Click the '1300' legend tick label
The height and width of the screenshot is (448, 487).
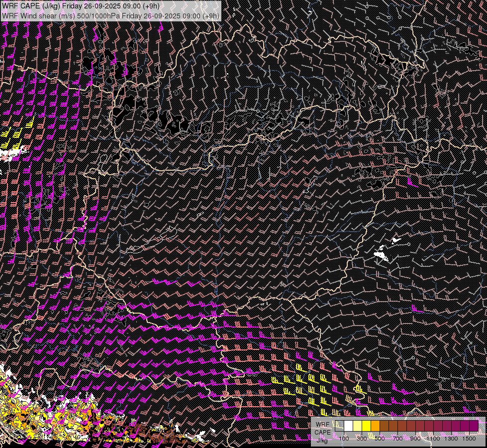(x=451, y=439)
